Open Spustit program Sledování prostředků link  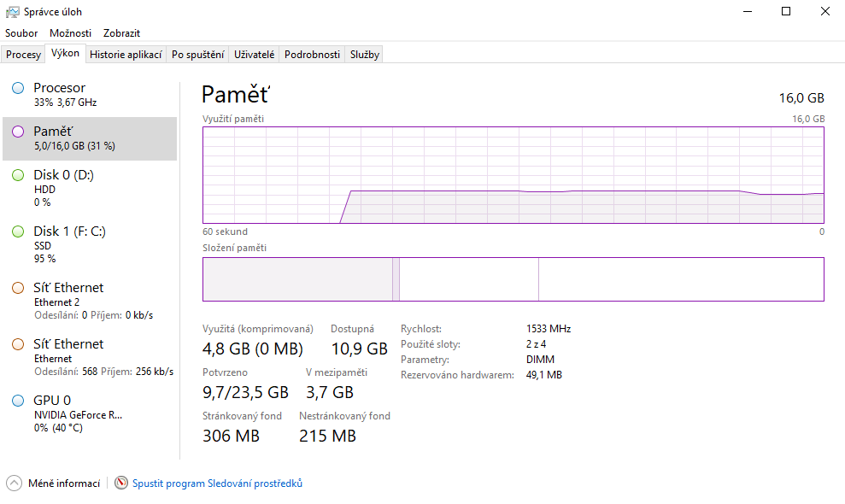tap(217, 483)
